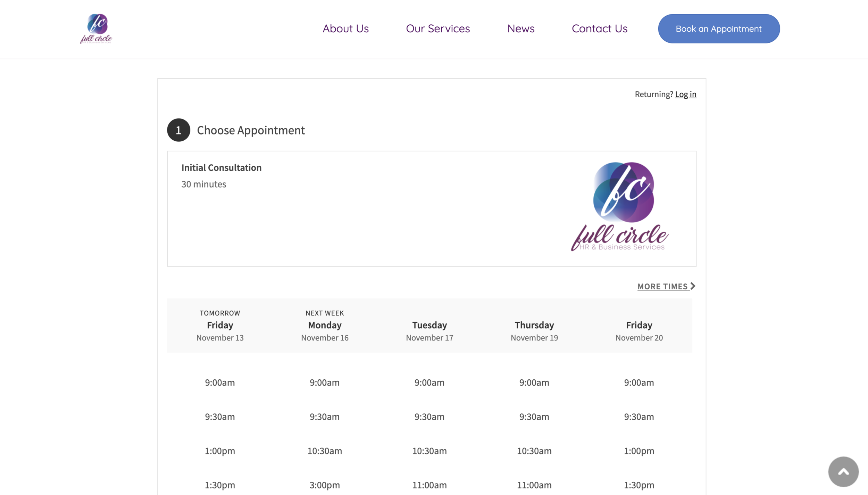The width and height of the screenshot is (868, 495).
Task: Pick 9:30am on Monday November 16
Action: [x=325, y=416]
